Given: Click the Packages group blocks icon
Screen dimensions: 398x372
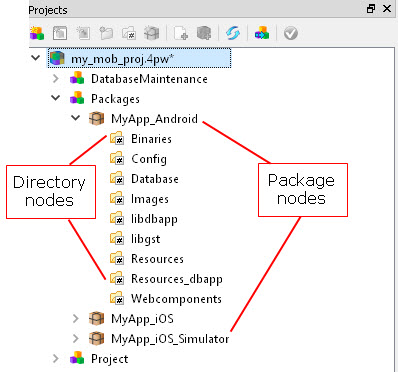Looking at the screenshot, I should 77,98.
